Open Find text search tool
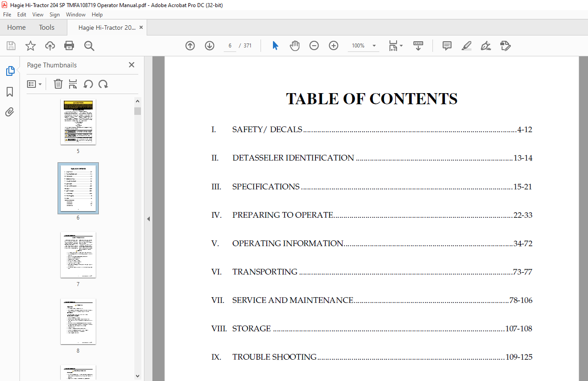This screenshot has height=381, width=588. 89,46
